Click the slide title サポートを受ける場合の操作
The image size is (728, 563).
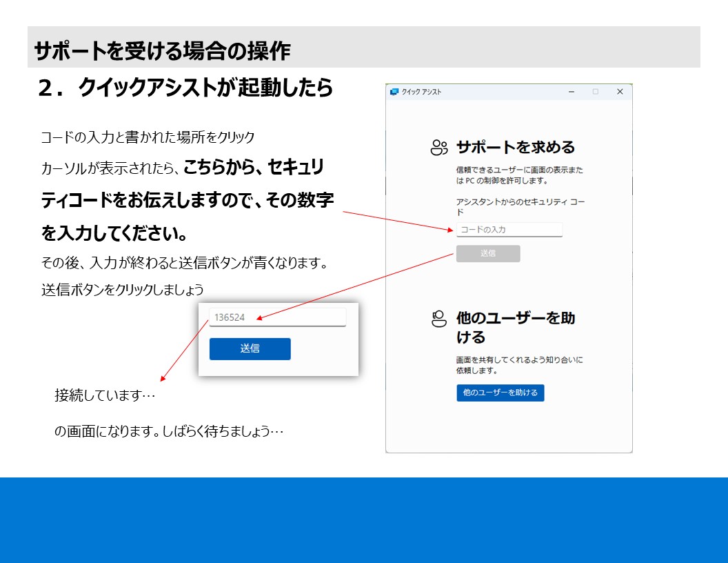coord(163,50)
